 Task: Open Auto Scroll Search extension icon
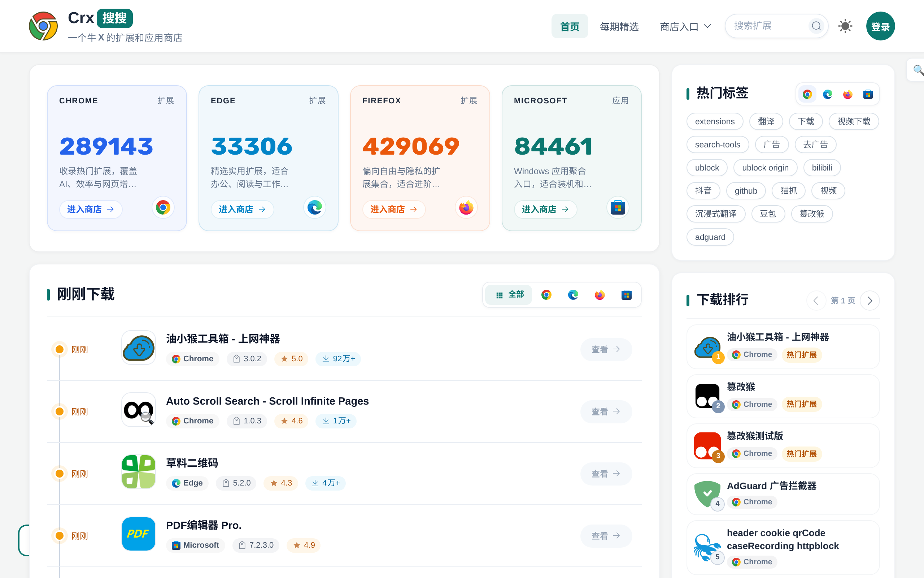pos(139,410)
